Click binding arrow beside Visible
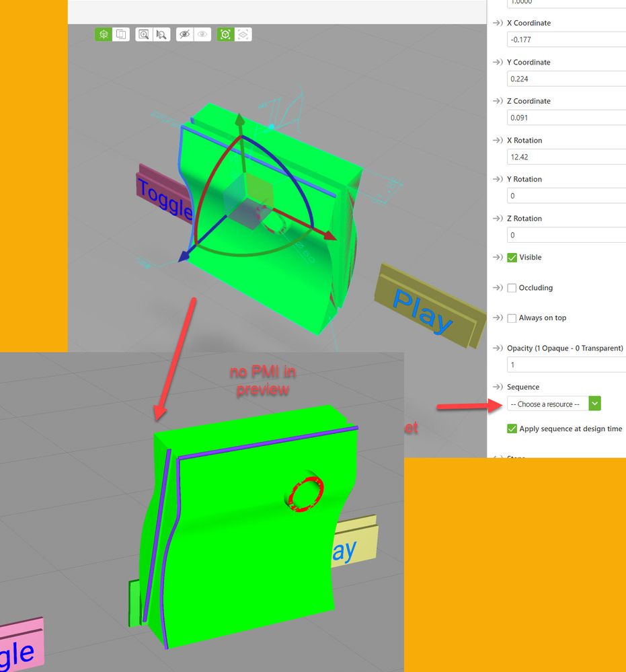 [498, 257]
